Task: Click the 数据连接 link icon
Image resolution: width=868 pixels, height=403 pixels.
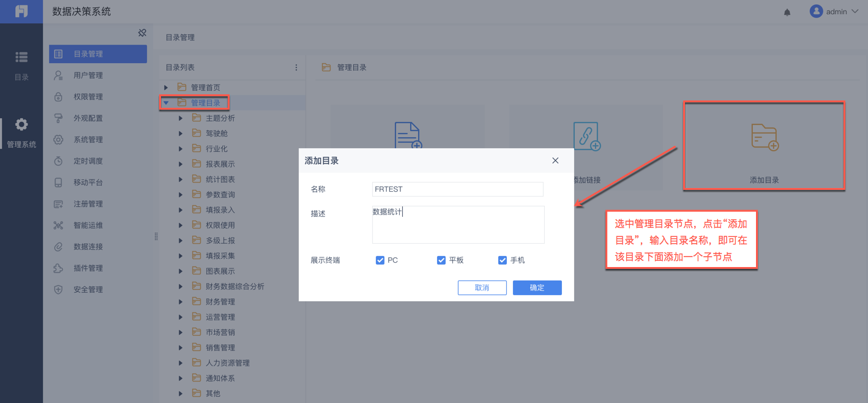Action: (58, 247)
